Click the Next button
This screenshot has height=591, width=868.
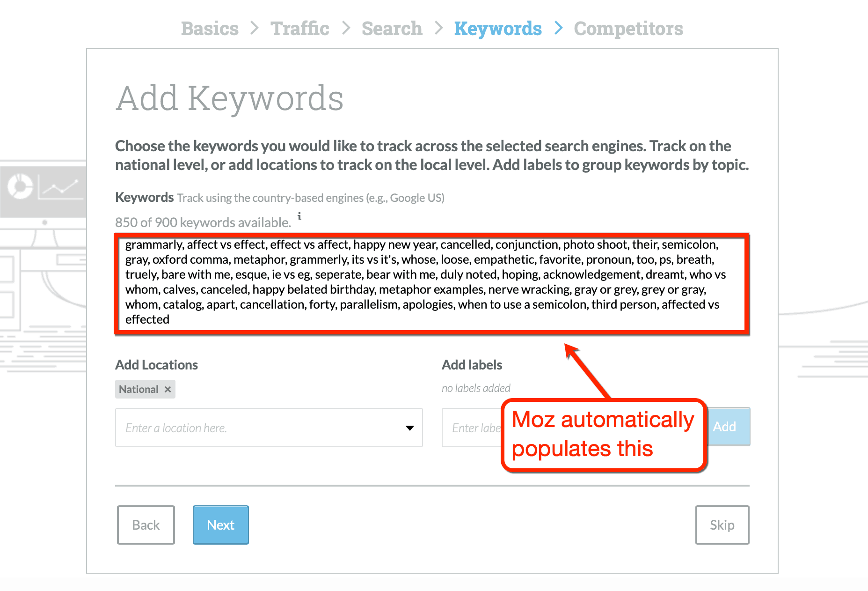220,525
